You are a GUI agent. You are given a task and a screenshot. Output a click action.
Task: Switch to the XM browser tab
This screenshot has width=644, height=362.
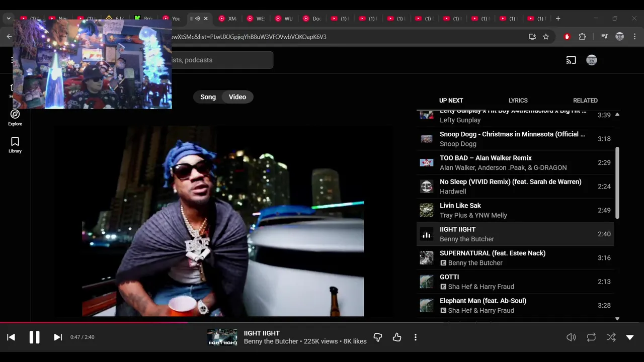click(227, 19)
